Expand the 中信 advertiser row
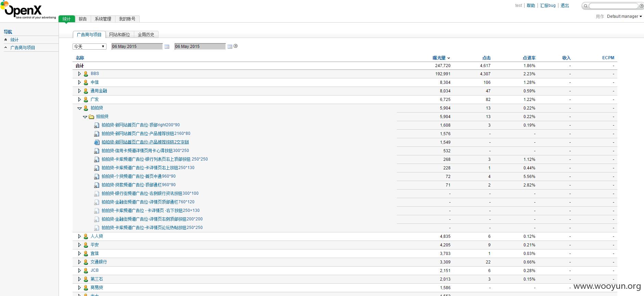 coord(79,82)
